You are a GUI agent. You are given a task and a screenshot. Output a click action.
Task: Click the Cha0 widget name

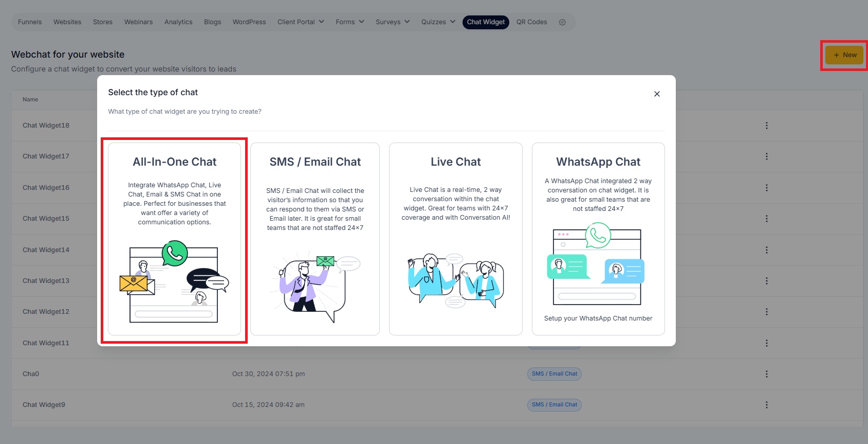(x=31, y=374)
